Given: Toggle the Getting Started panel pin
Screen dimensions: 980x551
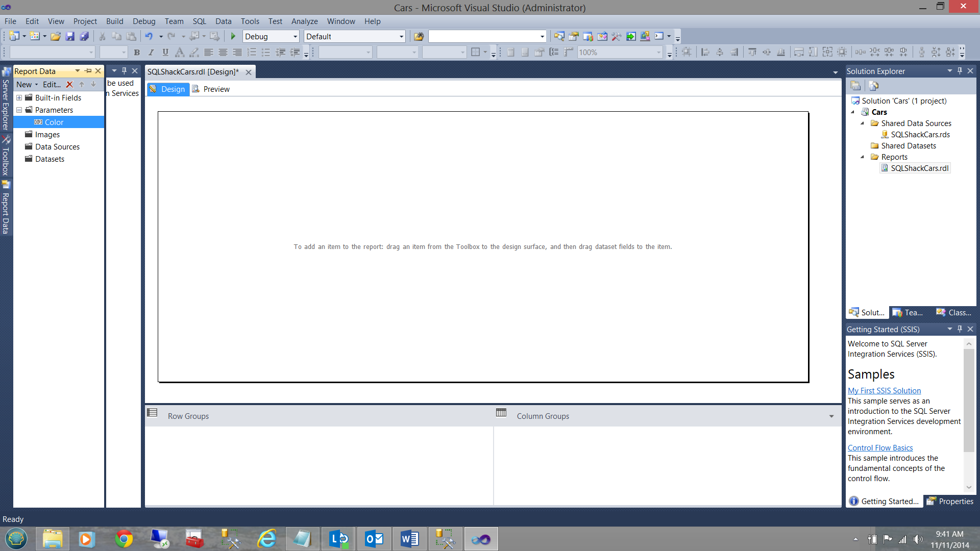Looking at the screenshot, I should [x=960, y=329].
